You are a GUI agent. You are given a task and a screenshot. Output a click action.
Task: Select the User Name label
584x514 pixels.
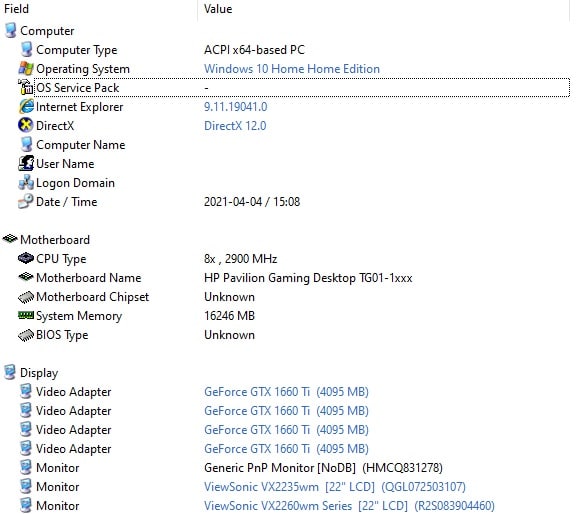click(x=65, y=164)
